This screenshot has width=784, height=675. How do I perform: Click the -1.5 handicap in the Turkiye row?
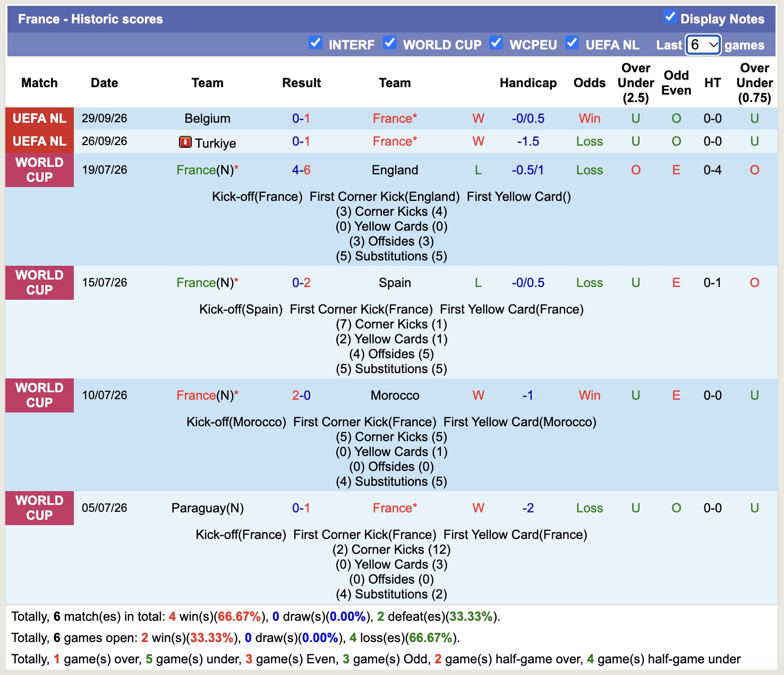[528, 141]
